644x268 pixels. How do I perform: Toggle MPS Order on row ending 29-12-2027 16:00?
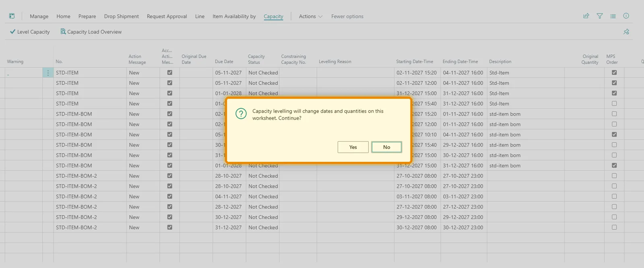click(614, 145)
